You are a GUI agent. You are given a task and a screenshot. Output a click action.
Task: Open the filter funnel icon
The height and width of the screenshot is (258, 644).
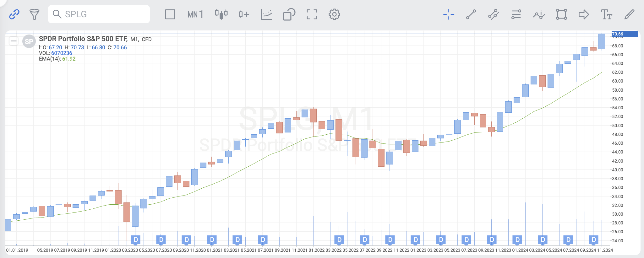pos(34,14)
